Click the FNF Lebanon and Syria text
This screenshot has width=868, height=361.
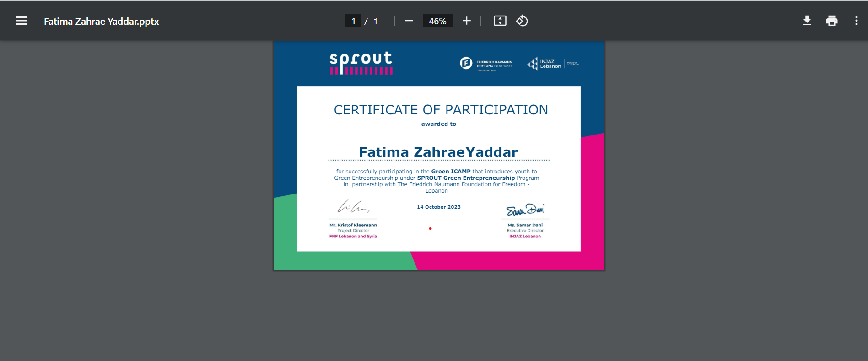(353, 237)
